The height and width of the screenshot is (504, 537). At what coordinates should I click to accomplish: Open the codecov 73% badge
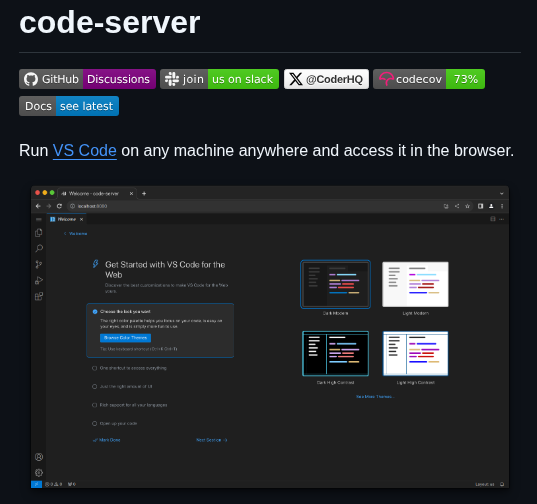(x=429, y=79)
